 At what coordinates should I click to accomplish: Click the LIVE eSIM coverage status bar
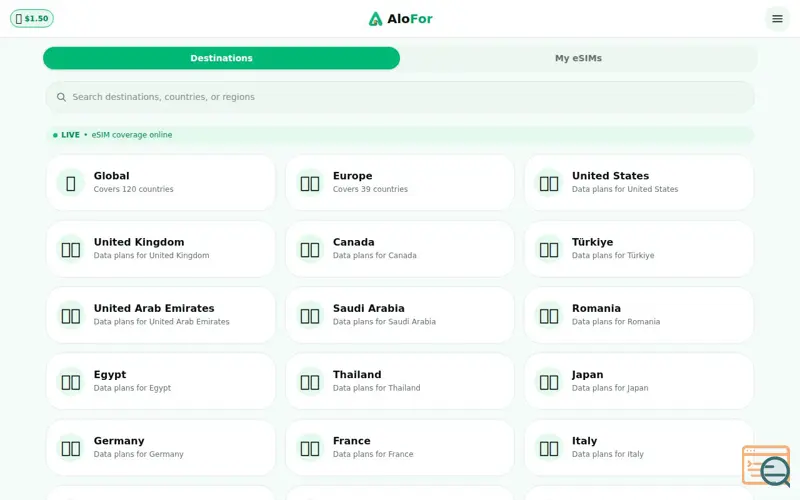point(400,135)
